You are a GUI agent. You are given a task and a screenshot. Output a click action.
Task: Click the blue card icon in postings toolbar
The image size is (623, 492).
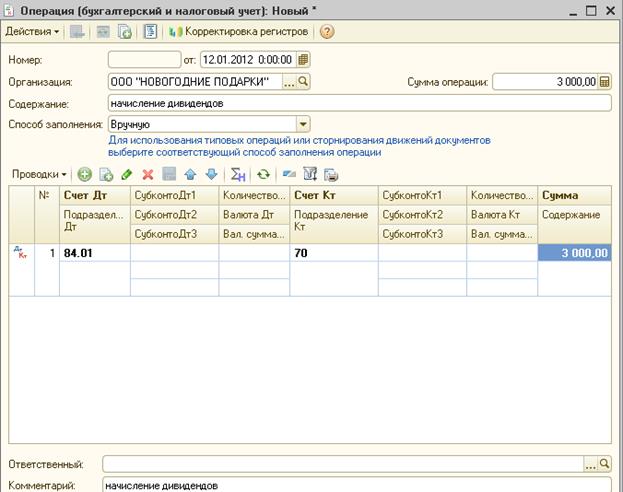coord(289,174)
